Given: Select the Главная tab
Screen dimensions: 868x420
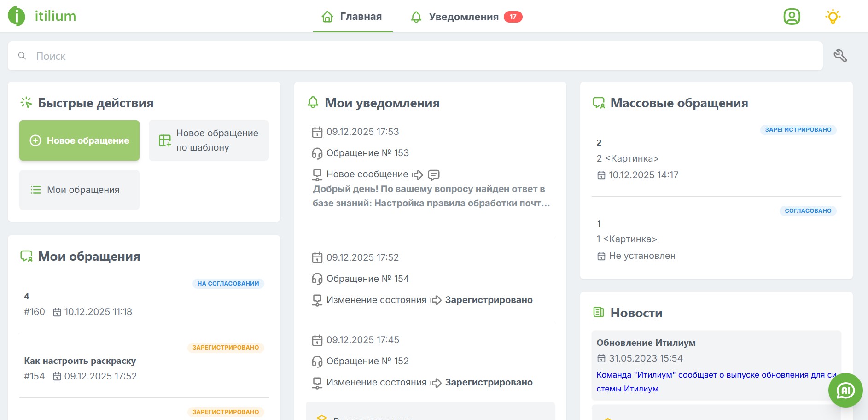Looking at the screenshot, I should coord(360,16).
